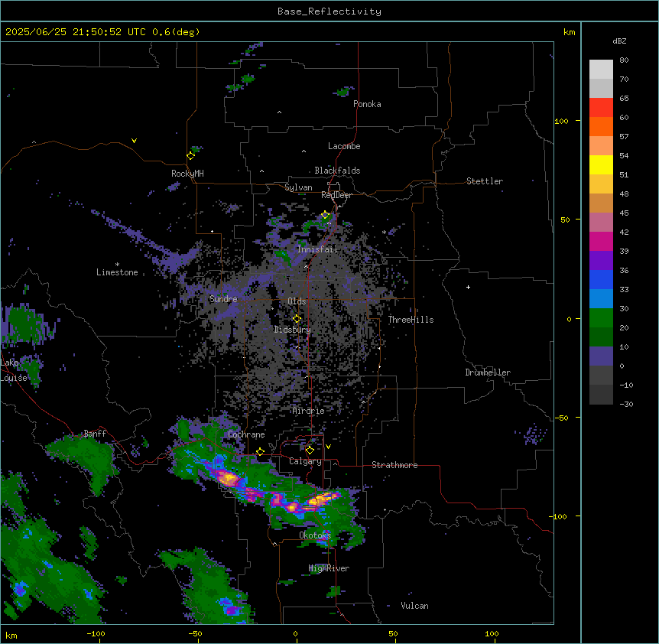Click the Sylvan map label
Image resolution: width=659 pixels, height=644 pixels.
[x=298, y=187]
